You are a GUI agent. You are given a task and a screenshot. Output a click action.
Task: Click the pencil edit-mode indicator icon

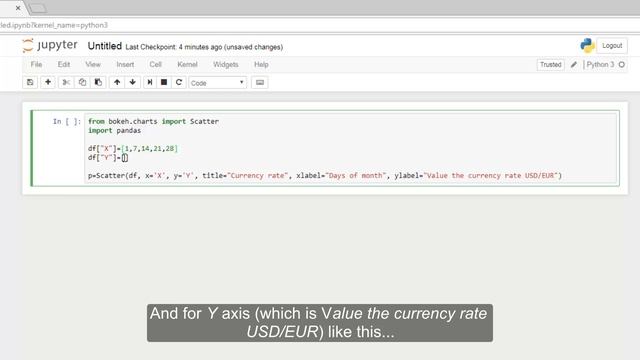pos(574,64)
